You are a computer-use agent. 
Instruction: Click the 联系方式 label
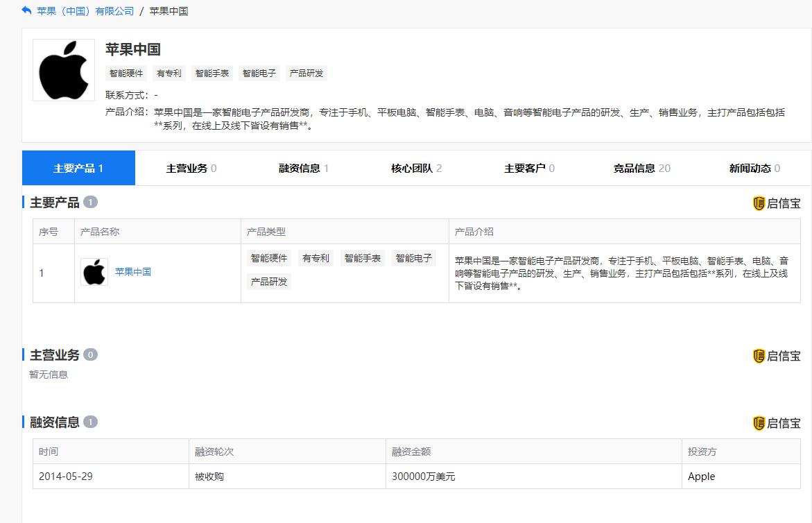pyautogui.click(x=127, y=95)
